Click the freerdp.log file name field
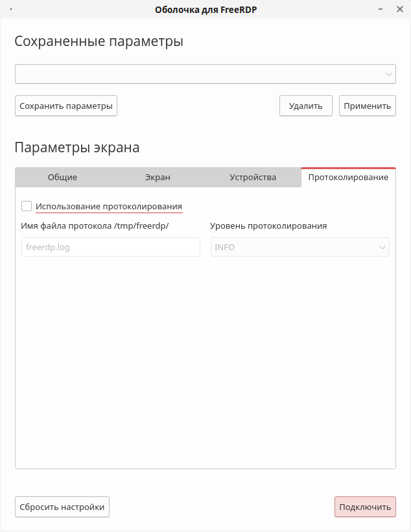 (x=111, y=247)
